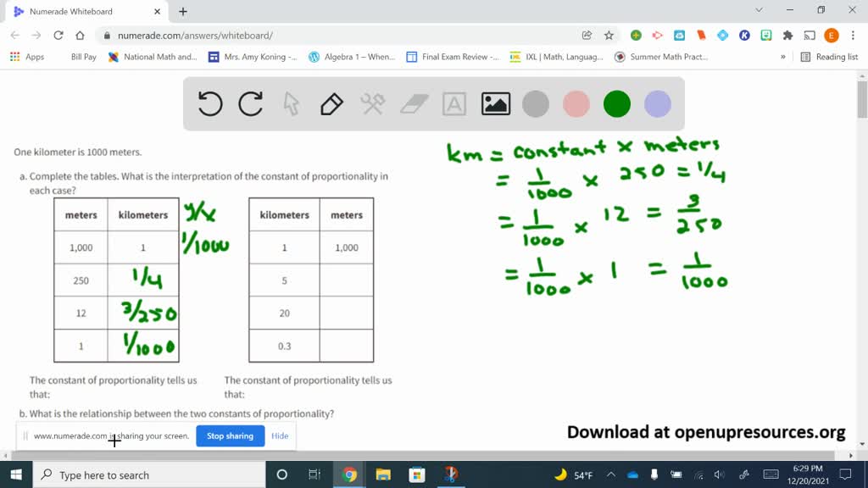Open the Windows Start menu
The image size is (868, 488).
click(x=16, y=474)
